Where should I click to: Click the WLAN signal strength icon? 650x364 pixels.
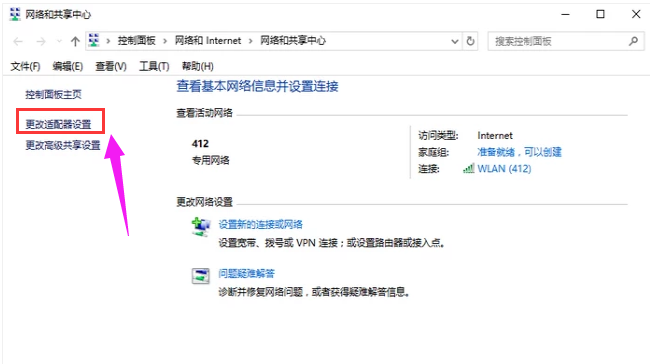tap(468, 168)
